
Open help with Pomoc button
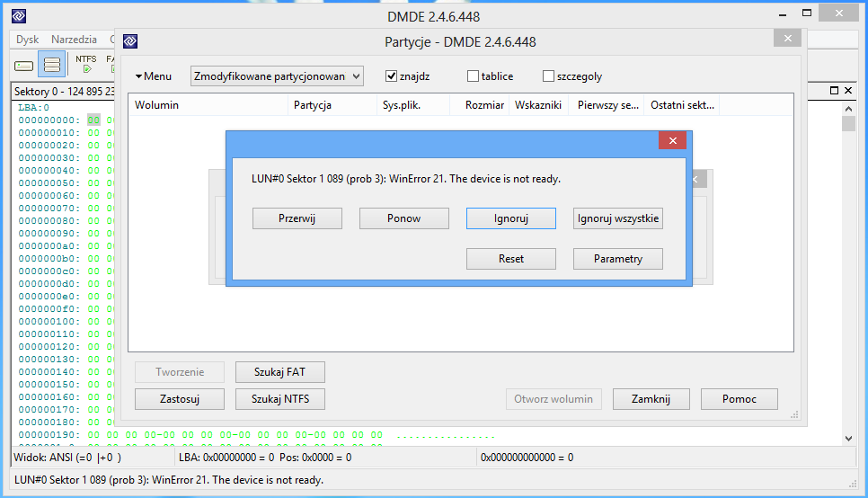[739, 399]
